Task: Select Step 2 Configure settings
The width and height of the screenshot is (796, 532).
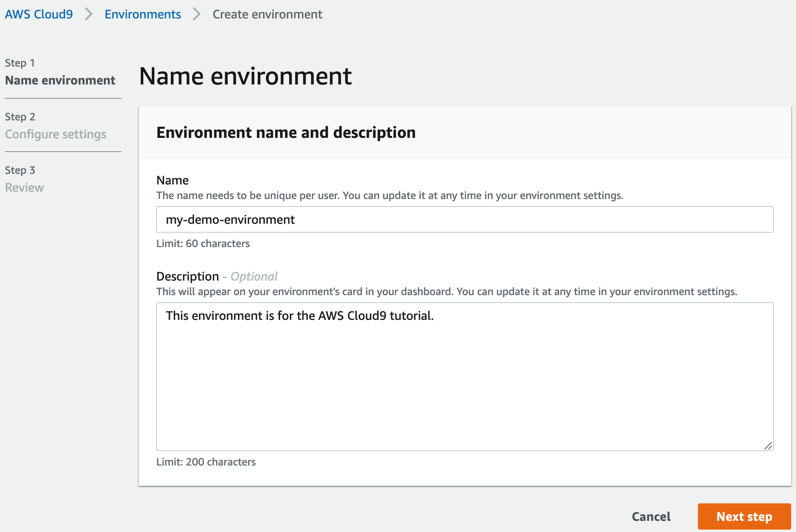Action: [x=55, y=134]
